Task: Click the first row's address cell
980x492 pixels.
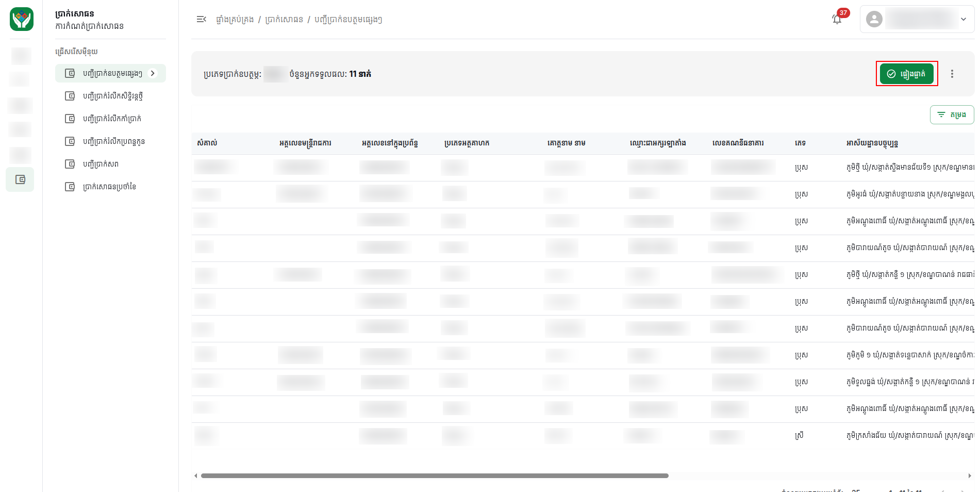Action: click(910, 168)
